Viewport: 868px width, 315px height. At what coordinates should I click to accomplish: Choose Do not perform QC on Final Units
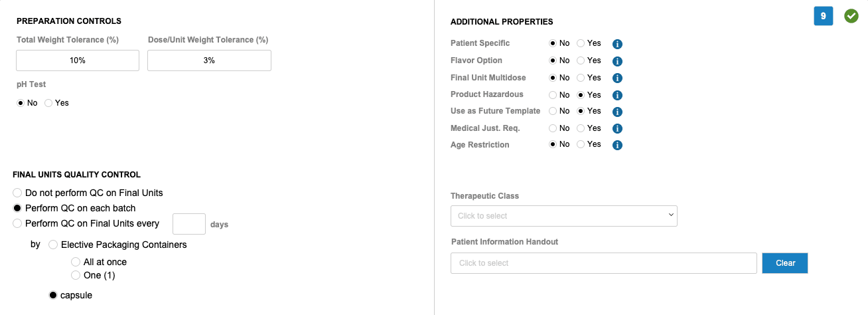(x=17, y=193)
